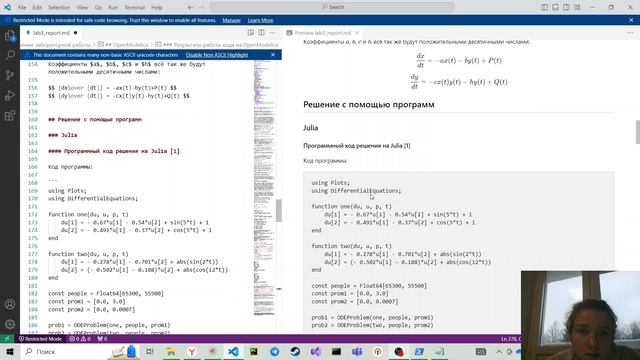
Task: Open the Help menu
Action: coord(157,7)
